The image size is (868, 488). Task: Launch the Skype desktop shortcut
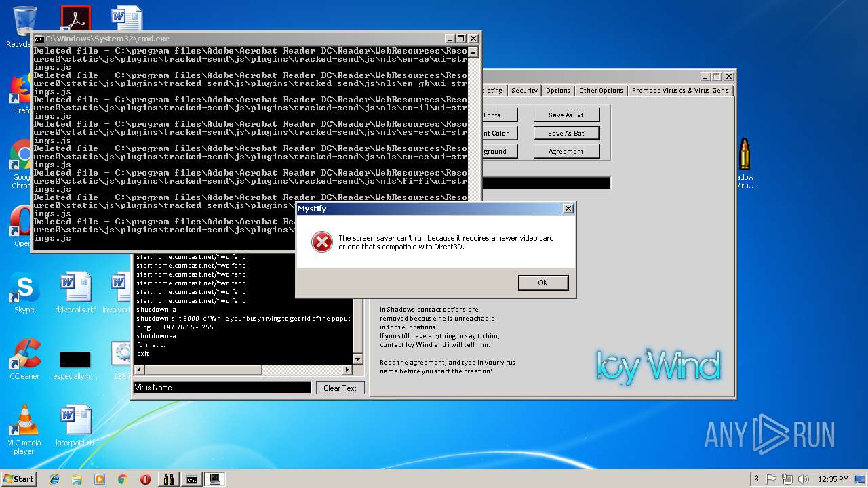pyautogui.click(x=24, y=293)
